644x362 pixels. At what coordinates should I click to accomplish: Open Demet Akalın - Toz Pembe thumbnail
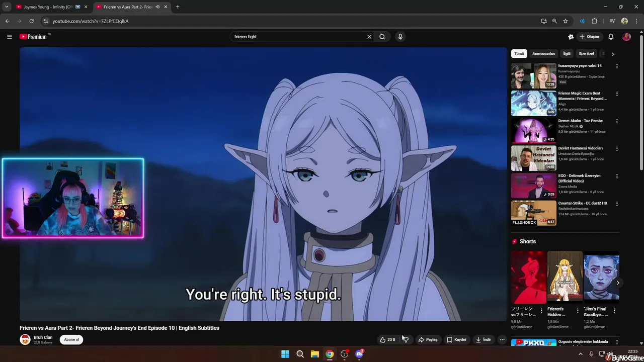[x=534, y=131]
